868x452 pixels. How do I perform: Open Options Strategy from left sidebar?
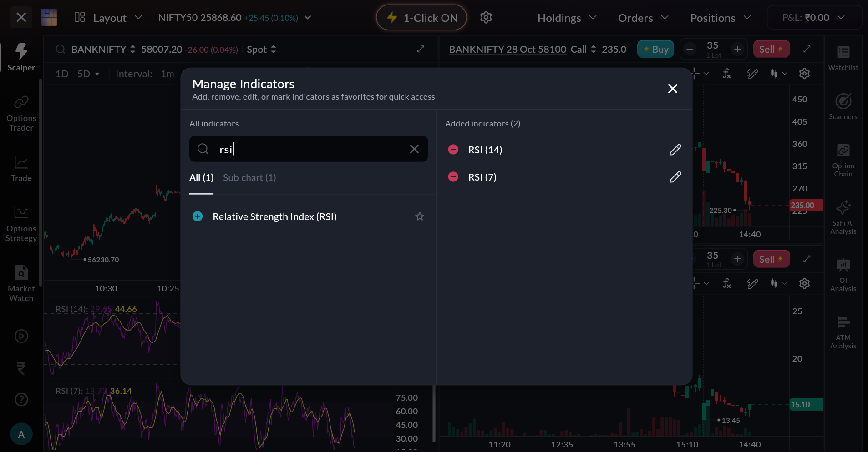(21, 223)
